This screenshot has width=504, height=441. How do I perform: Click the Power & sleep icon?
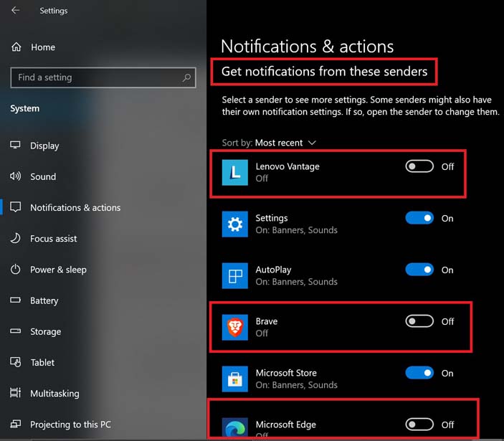15,269
